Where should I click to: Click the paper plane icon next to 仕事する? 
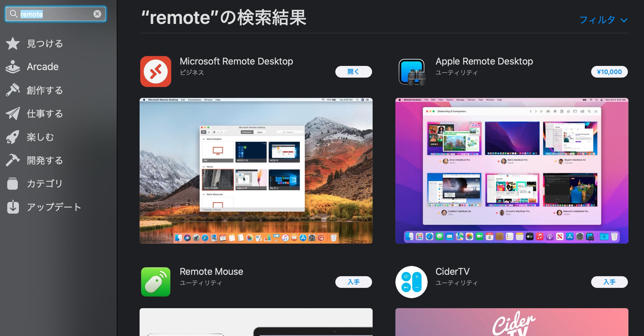coord(13,113)
